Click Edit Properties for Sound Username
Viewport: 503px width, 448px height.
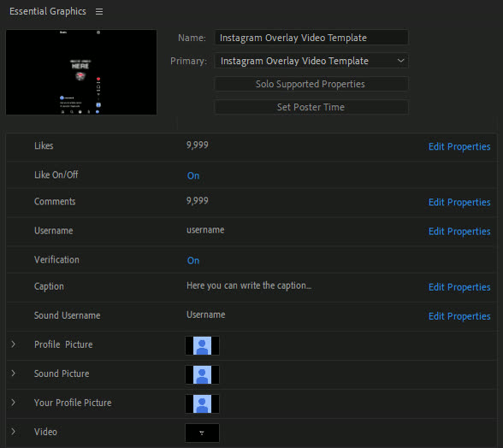coord(459,316)
